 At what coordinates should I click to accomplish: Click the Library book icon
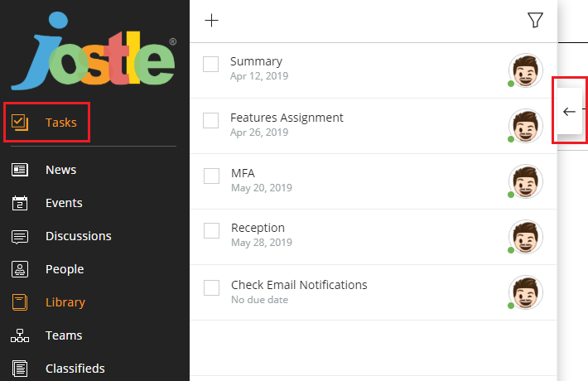coord(20,302)
